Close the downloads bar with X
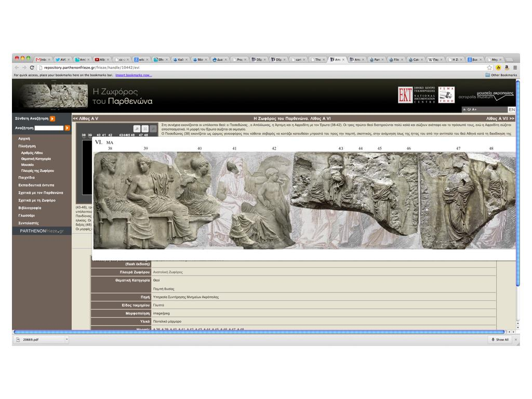This screenshot has width=532, height=399. coord(516,340)
